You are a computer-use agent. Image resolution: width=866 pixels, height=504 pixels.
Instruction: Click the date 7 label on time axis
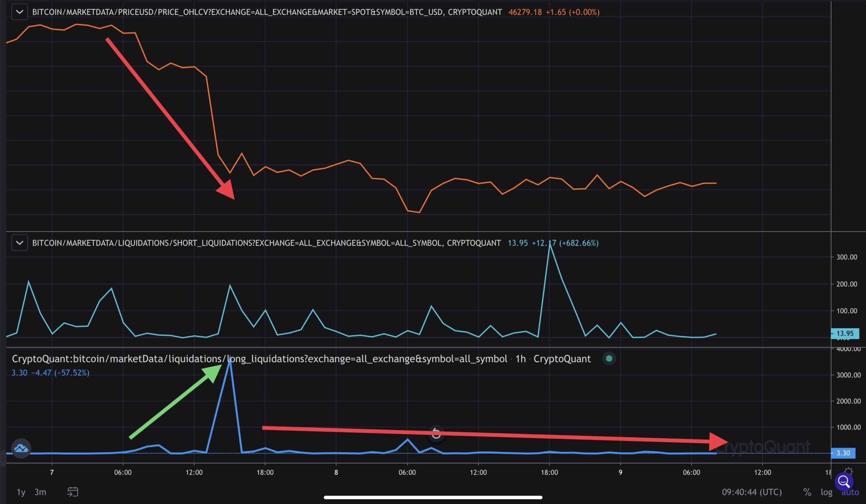click(52, 473)
